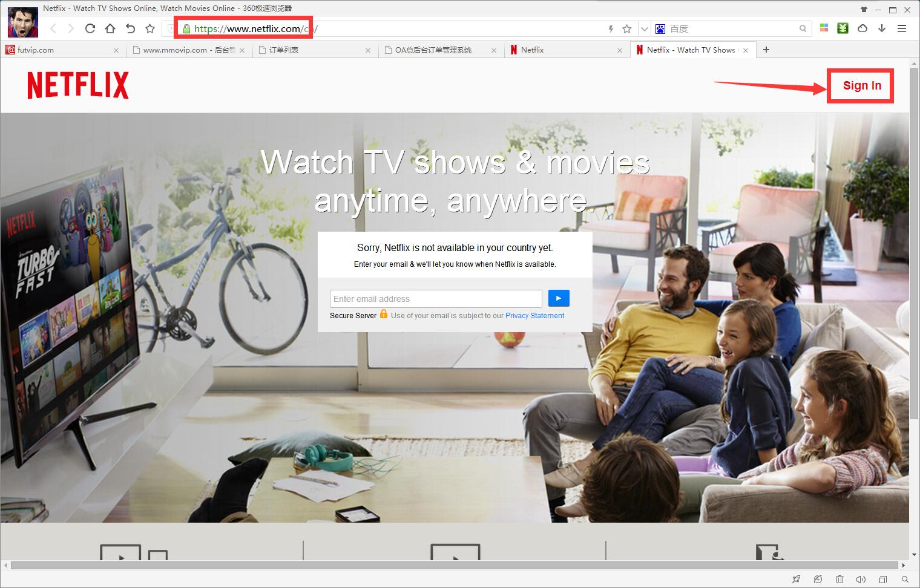Viewport: 920px width, 588px height.
Task: Click the user avatar in the browser corner
Action: pyautogui.click(x=23, y=22)
